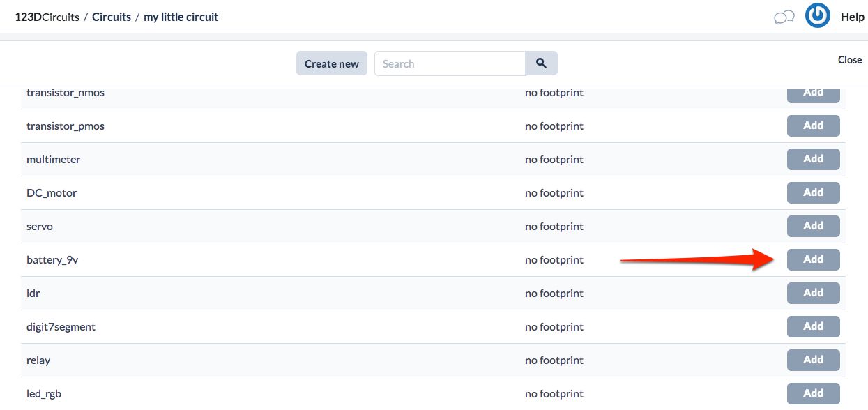Add the multimeter component
The height and width of the screenshot is (410, 868).
813,159
